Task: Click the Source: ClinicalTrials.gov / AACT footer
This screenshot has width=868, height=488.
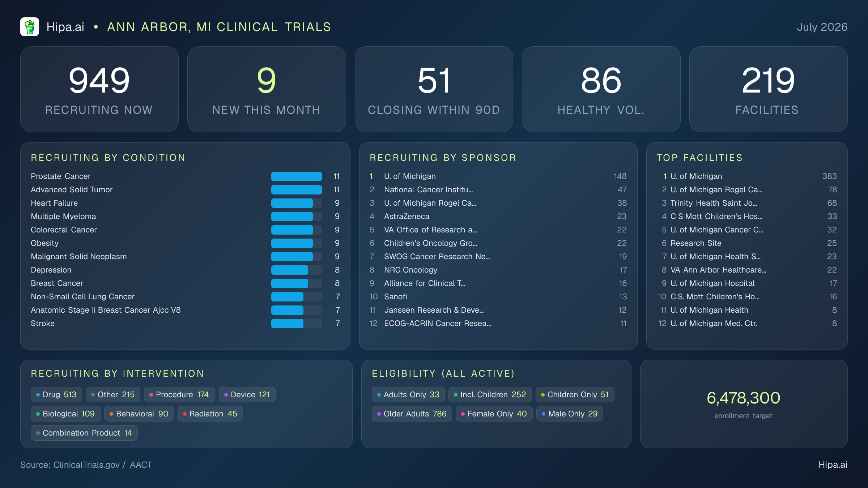Action: click(86, 465)
